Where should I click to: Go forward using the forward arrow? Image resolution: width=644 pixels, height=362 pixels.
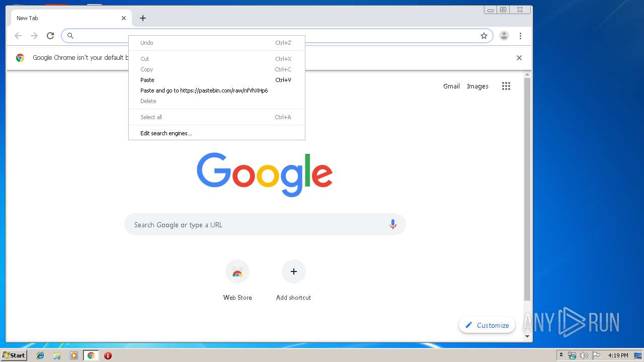tap(34, 36)
